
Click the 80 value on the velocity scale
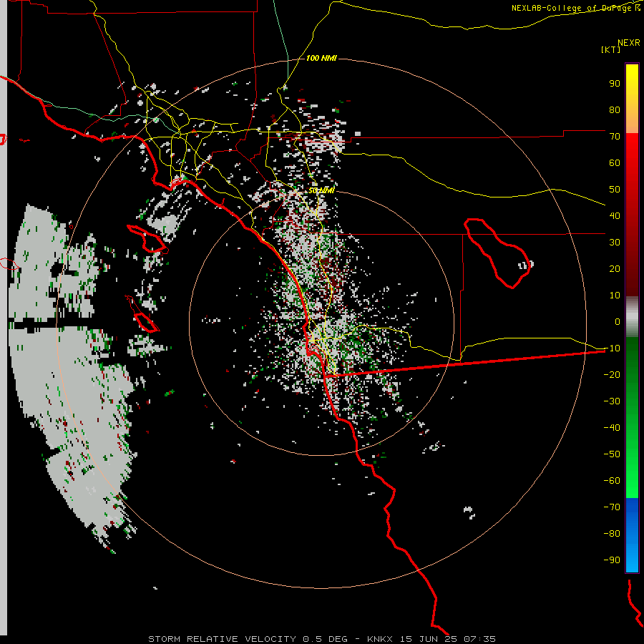coord(615,110)
